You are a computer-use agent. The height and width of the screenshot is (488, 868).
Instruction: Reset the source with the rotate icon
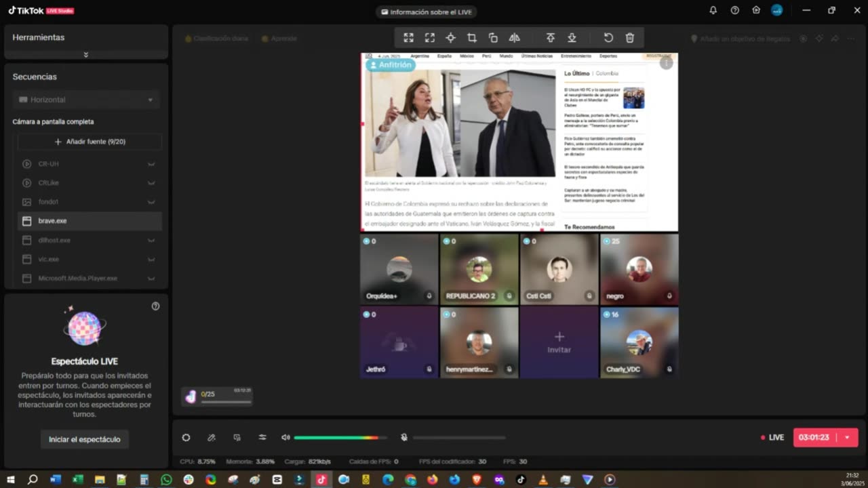(x=608, y=38)
